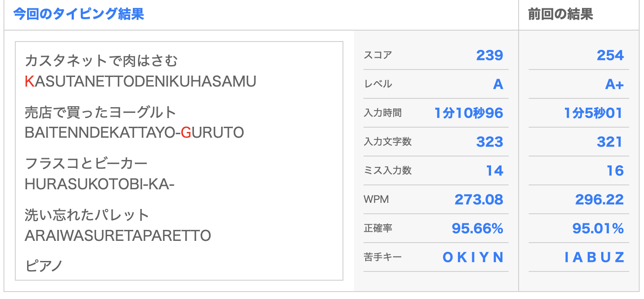644x299 pixels.
Task: Click the red mistyped G in GURUTO
Action: pyautogui.click(x=186, y=132)
